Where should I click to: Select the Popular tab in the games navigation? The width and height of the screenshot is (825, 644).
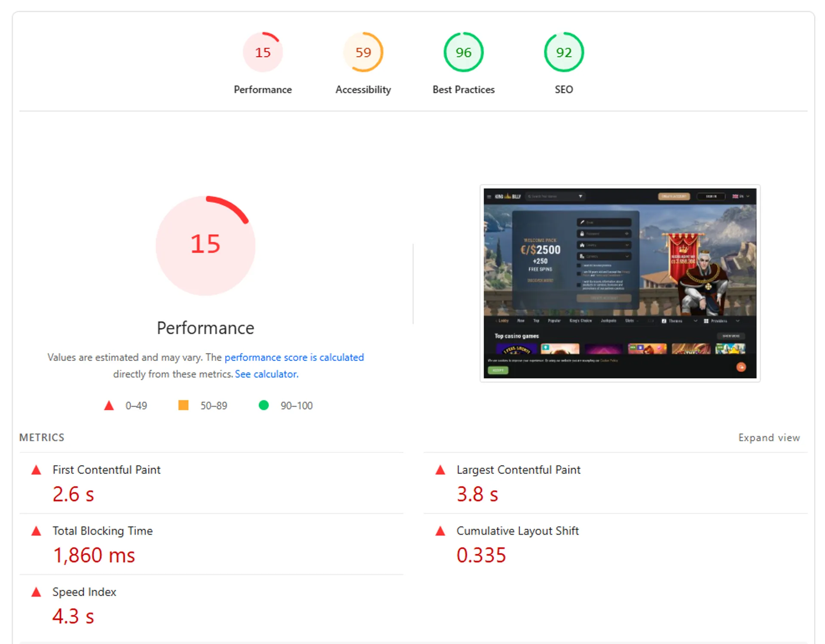pos(554,320)
